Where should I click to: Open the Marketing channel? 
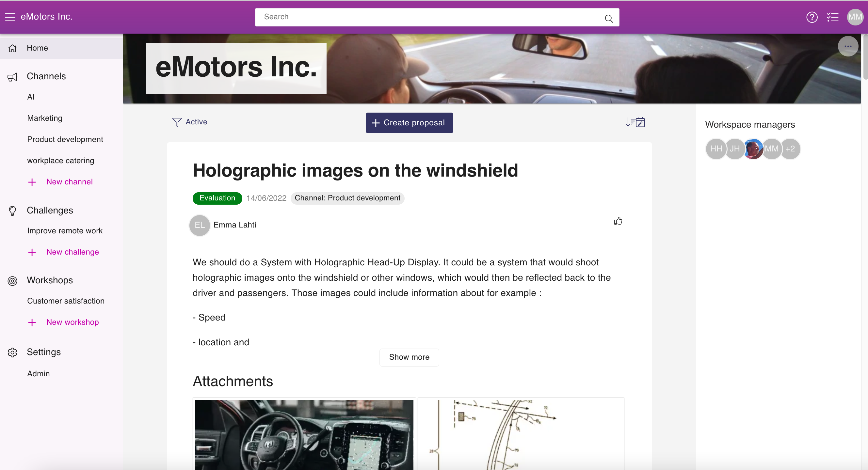click(x=45, y=118)
